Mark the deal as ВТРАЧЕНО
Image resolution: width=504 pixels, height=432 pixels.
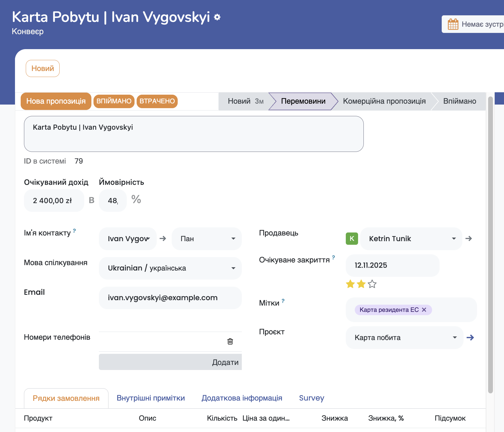pos(157,101)
